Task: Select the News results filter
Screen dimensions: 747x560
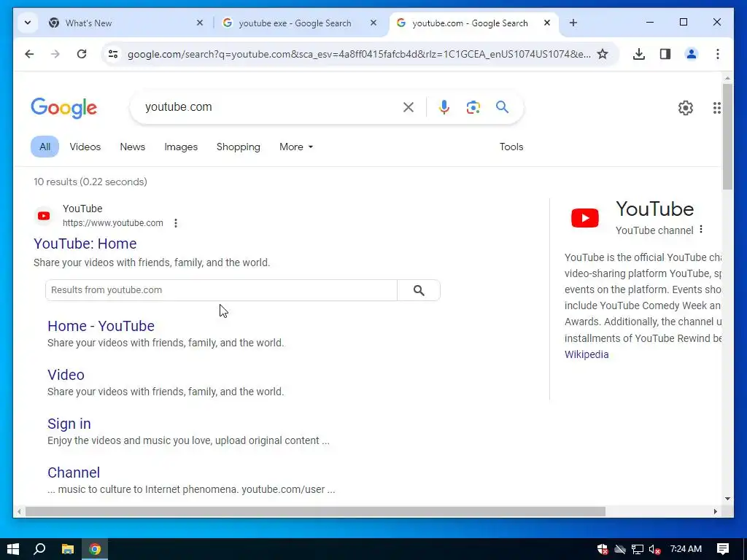Action: pos(133,147)
